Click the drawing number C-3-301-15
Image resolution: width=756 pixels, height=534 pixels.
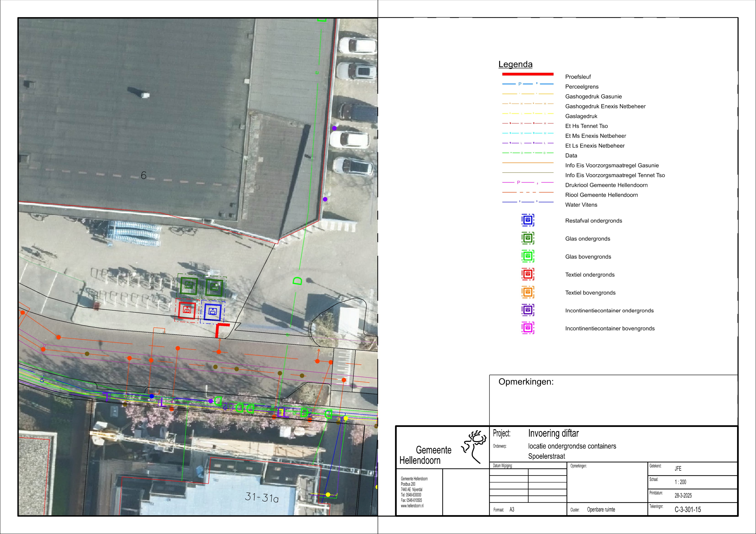coord(687,509)
